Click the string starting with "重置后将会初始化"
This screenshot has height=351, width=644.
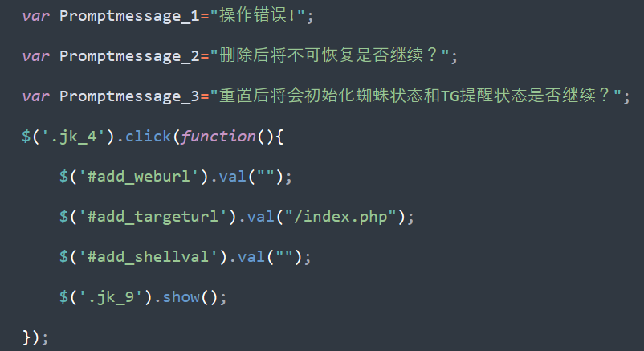tap(416, 96)
